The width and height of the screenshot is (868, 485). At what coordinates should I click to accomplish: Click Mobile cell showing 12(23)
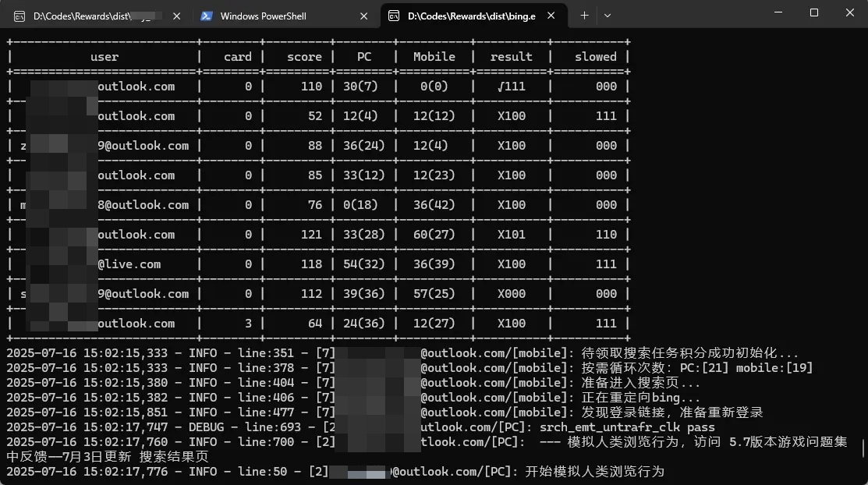[x=434, y=175]
